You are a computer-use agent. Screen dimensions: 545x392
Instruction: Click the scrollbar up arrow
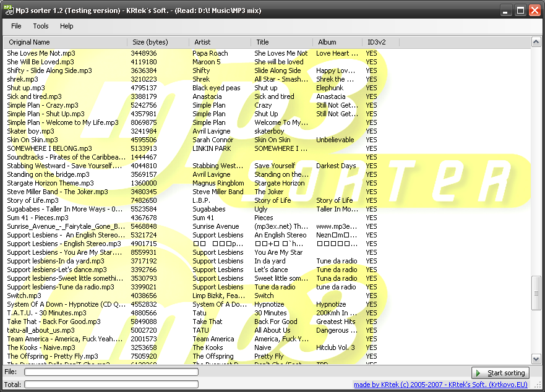click(536, 42)
